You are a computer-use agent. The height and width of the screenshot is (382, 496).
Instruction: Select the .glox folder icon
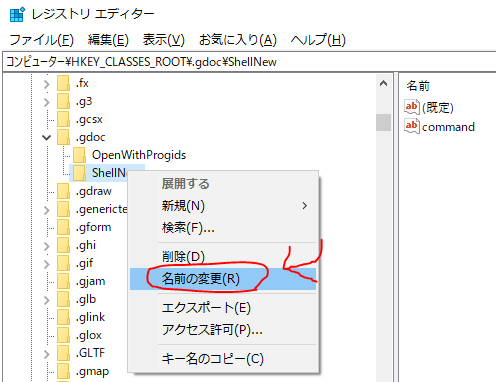(63, 335)
